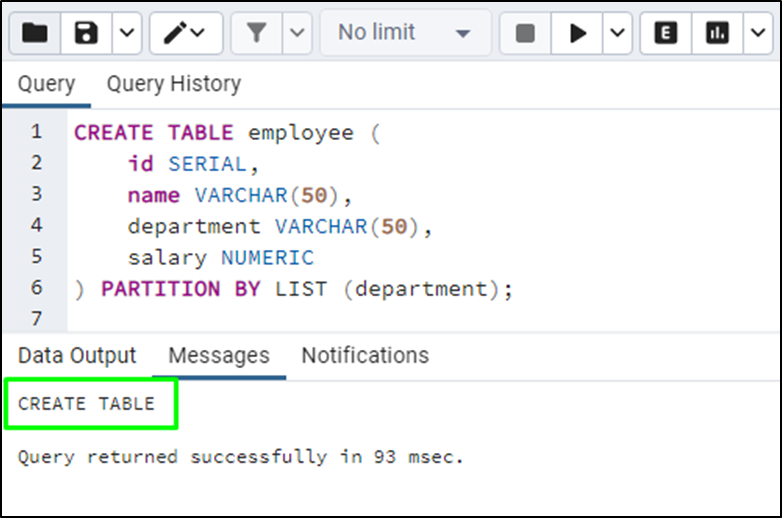Expand the Filter options dropdown arrow
782x518 pixels.
click(x=297, y=33)
